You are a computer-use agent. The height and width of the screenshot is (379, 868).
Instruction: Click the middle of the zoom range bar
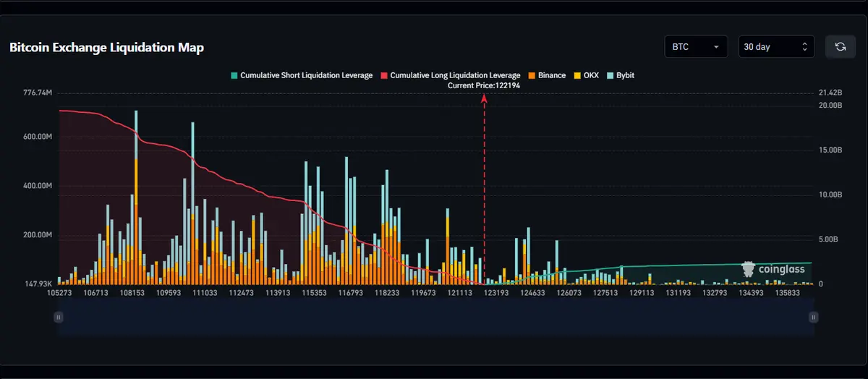(436, 317)
